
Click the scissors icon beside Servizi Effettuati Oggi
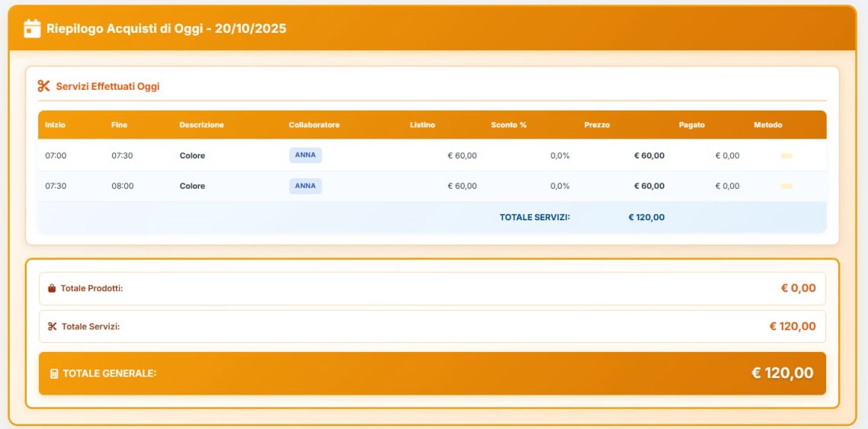click(x=43, y=86)
